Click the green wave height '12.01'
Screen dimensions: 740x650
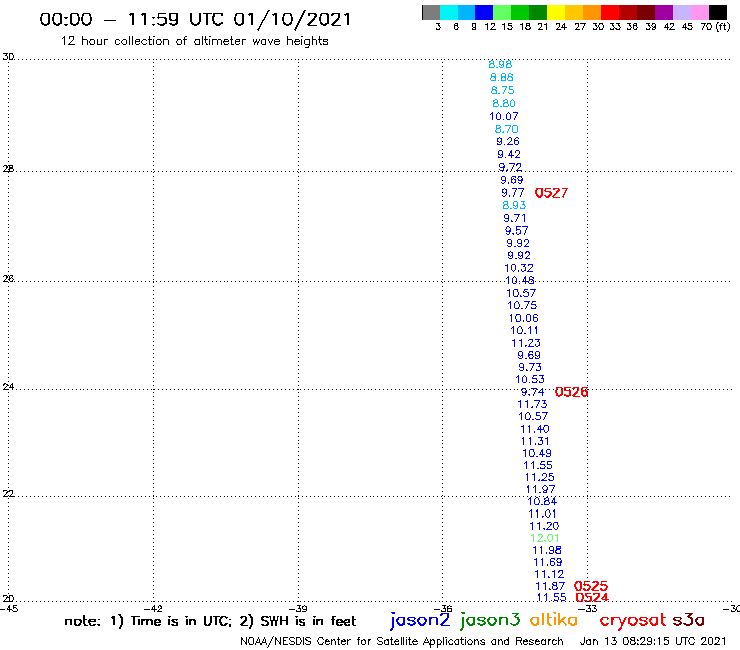pyautogui.click(x=545, y=538)
